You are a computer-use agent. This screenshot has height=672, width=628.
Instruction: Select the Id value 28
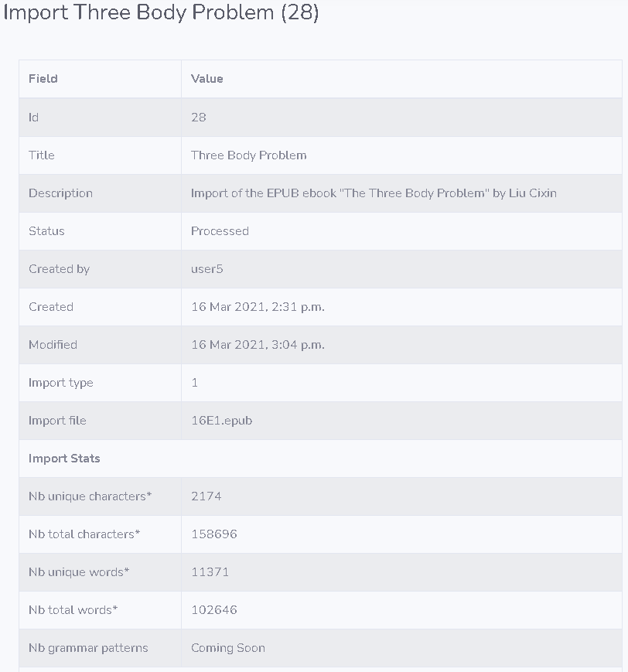(x=199, y=118)
